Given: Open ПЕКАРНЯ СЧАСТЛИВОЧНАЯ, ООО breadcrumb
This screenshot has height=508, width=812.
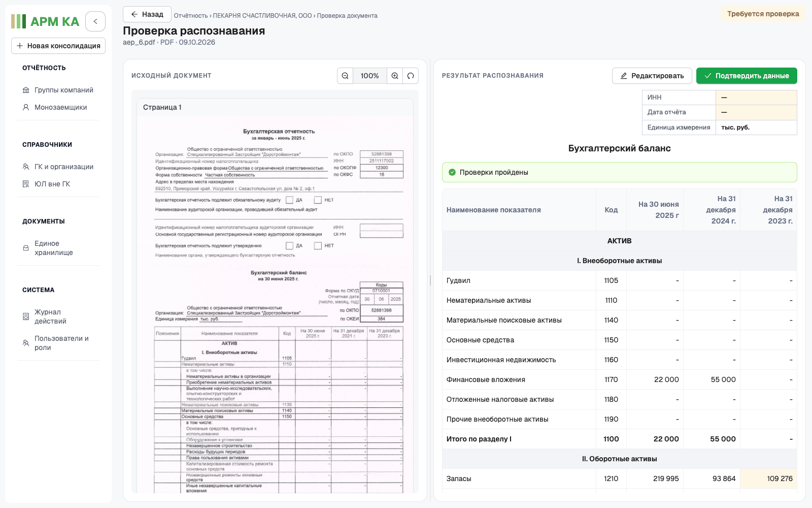Looking at the screenshot, I should [x=262, y=16].
